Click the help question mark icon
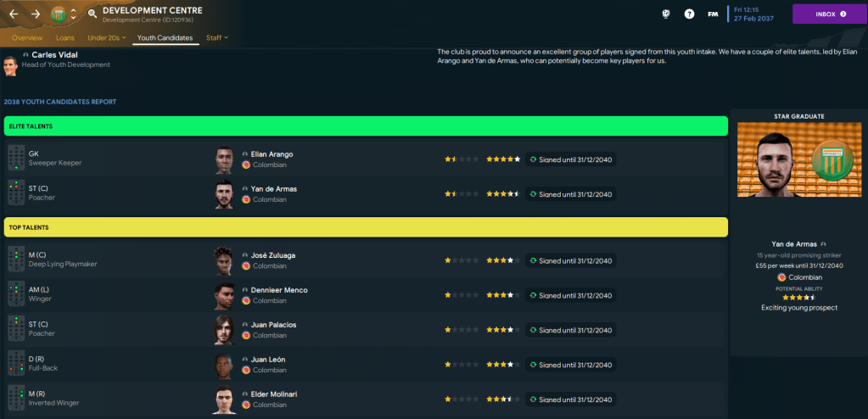Image resolution: width=868 pixels, height=419 pixels. (689, 14)
